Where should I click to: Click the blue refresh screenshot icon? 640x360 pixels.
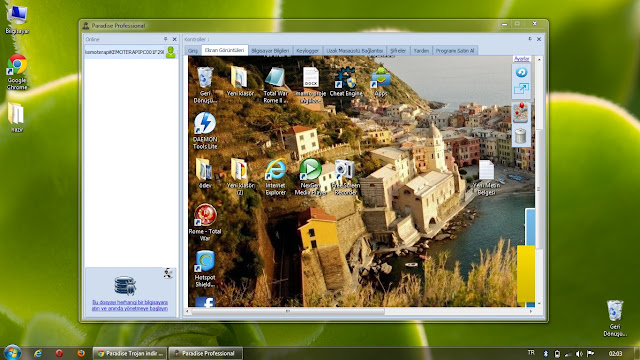(x=521, y=73)
